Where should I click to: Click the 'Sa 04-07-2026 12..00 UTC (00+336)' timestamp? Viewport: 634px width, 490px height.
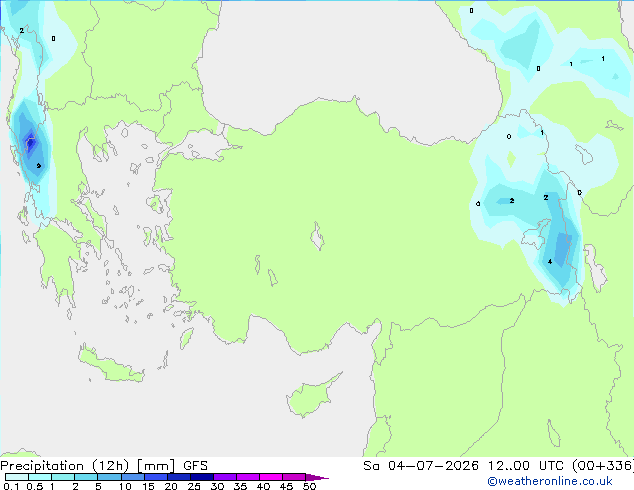498,466
